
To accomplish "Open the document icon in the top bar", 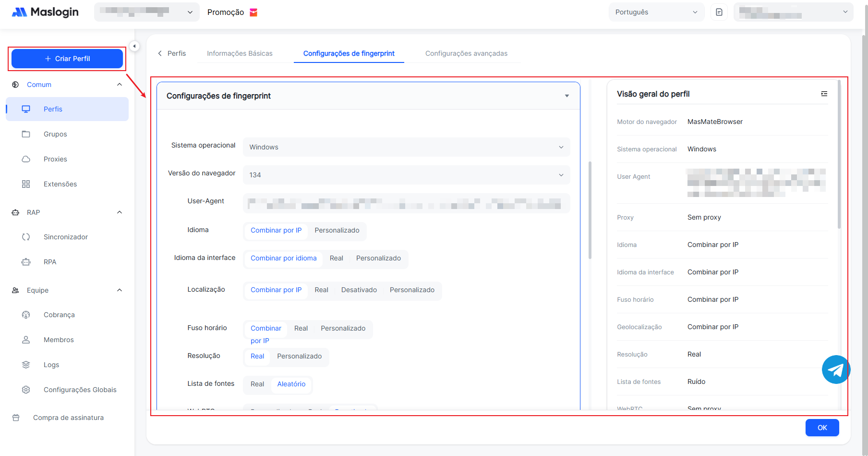I will point(719,12).
